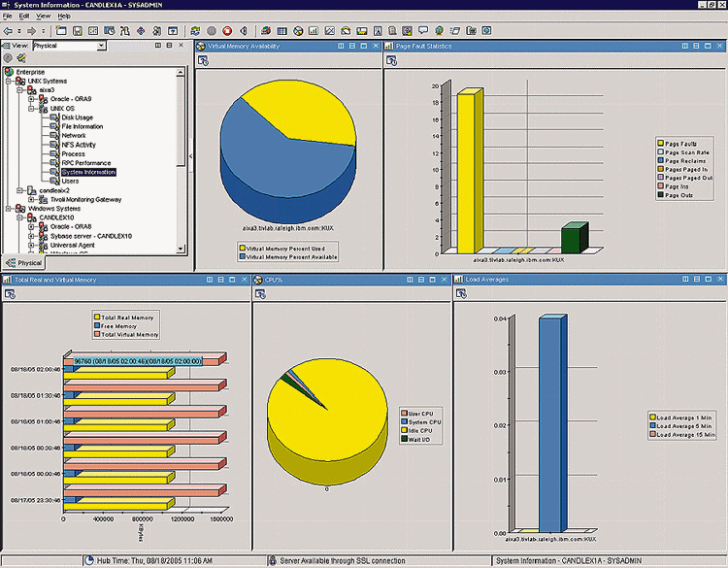Image resolution: width=728 pixels, height=568 pixels.
Task: Select the speech-bubble message console toolbar icon
Action: [423, 31]
